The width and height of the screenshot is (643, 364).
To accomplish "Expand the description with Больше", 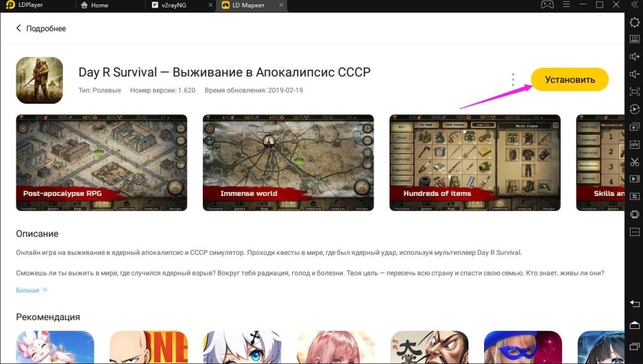I will pos(27,290).
